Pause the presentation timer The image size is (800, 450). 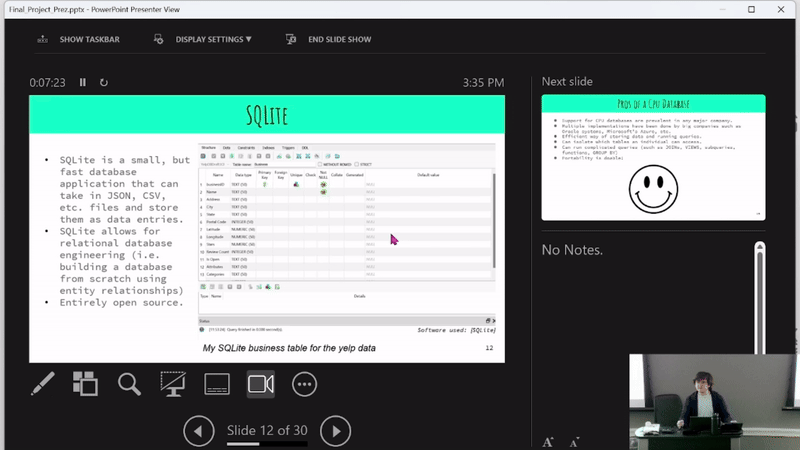pos(83,83)
